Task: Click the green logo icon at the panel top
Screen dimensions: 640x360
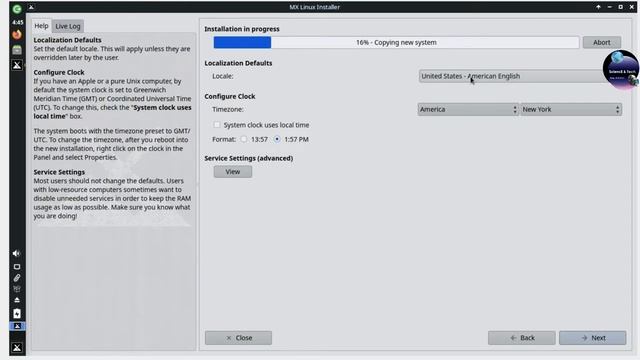Action: pyautogui.click(x=17, y=9)
